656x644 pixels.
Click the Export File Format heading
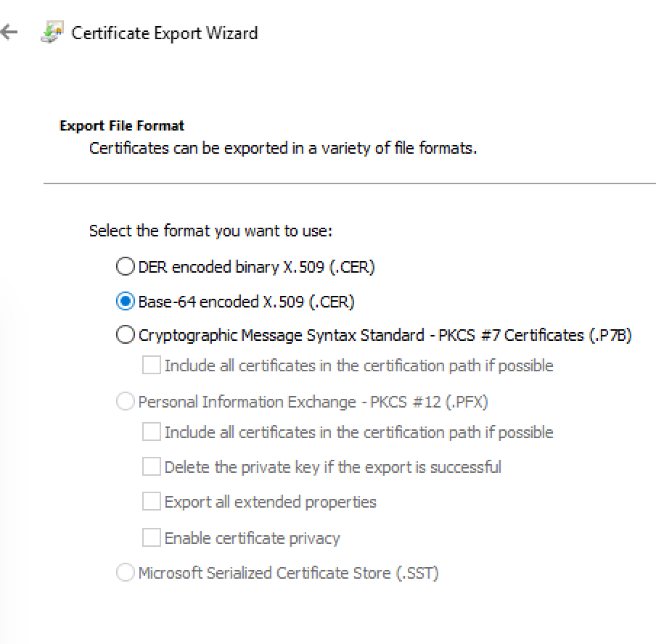pyautogui.click(x=122, y=125)
